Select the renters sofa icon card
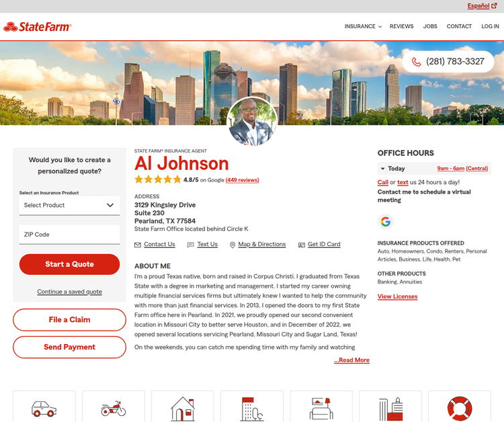 pos(321,407)
